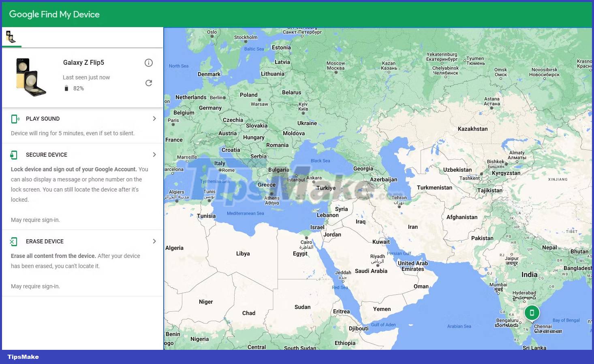The width and height of the screenshot is (594, 364).
Task: Click the India label on map
Action: pyautogui.click(x=529, y=275)
